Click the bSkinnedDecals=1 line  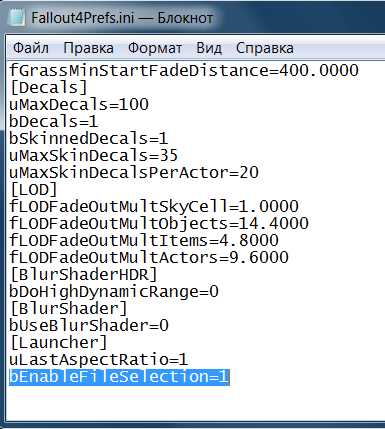88,139
